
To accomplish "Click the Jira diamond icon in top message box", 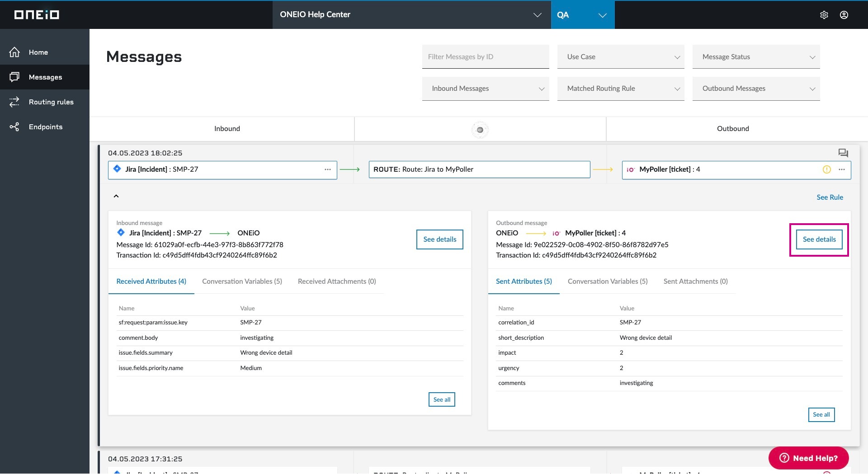I will click(x=117, y=169).
